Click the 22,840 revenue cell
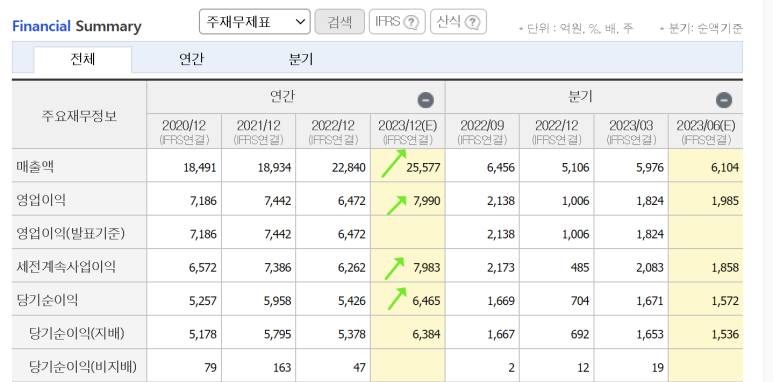This screenshot has height=382, width=773. coord(333,167)
